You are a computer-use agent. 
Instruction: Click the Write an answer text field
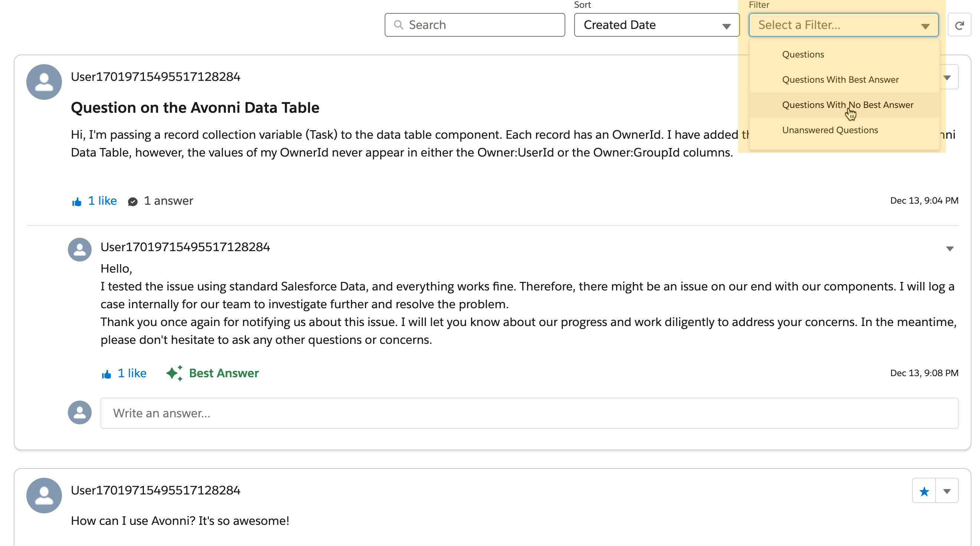529,413
